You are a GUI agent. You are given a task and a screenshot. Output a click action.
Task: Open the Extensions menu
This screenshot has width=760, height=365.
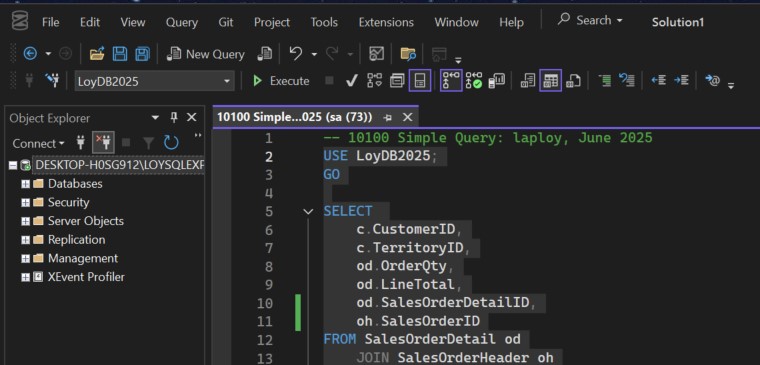coord(386,22)
